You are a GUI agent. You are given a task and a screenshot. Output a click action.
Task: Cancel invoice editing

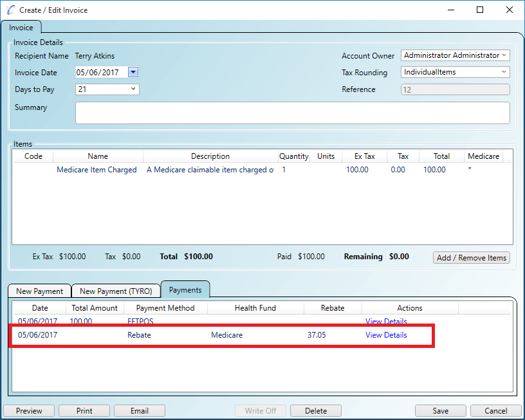tap(495, 410)
